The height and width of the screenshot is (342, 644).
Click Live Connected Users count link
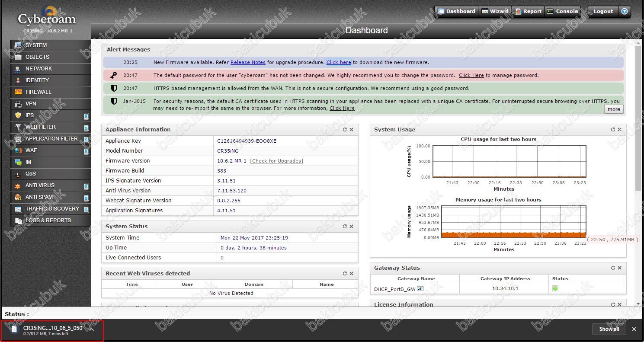click(x=222, y=258)
